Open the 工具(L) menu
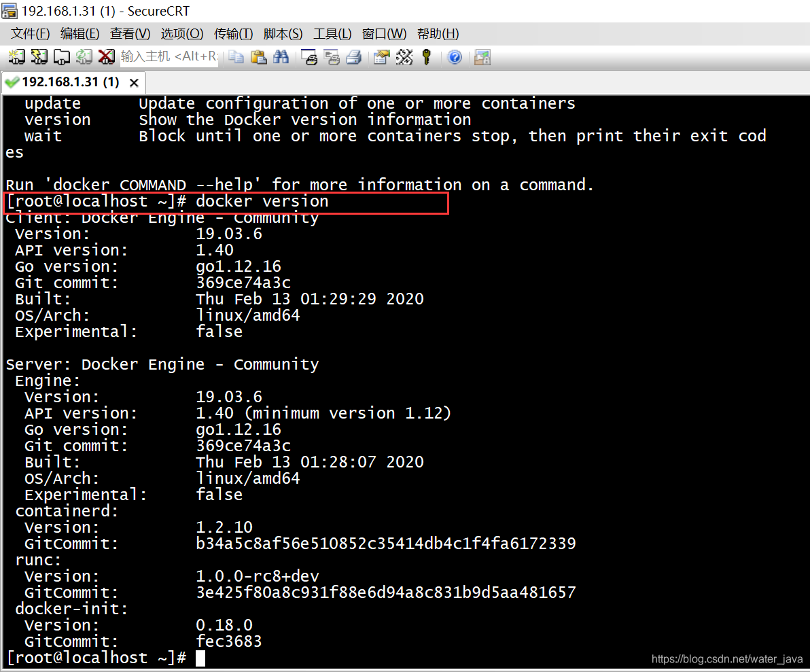The width and height of the screenshot is (810, 672). (332, 34)
